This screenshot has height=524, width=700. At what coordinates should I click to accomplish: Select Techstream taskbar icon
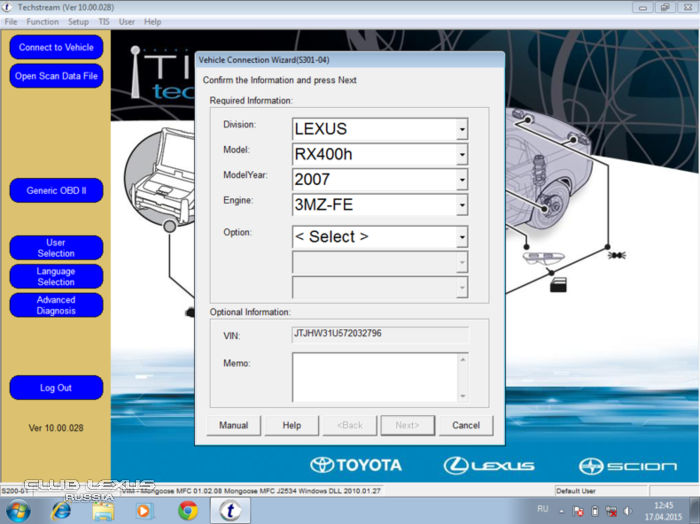coord(230,511)
